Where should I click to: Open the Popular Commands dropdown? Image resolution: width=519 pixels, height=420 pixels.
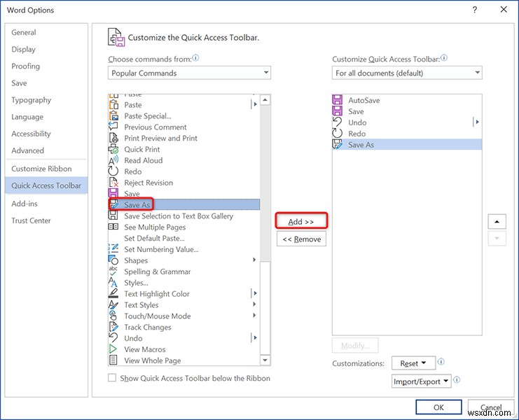[189, 73]
